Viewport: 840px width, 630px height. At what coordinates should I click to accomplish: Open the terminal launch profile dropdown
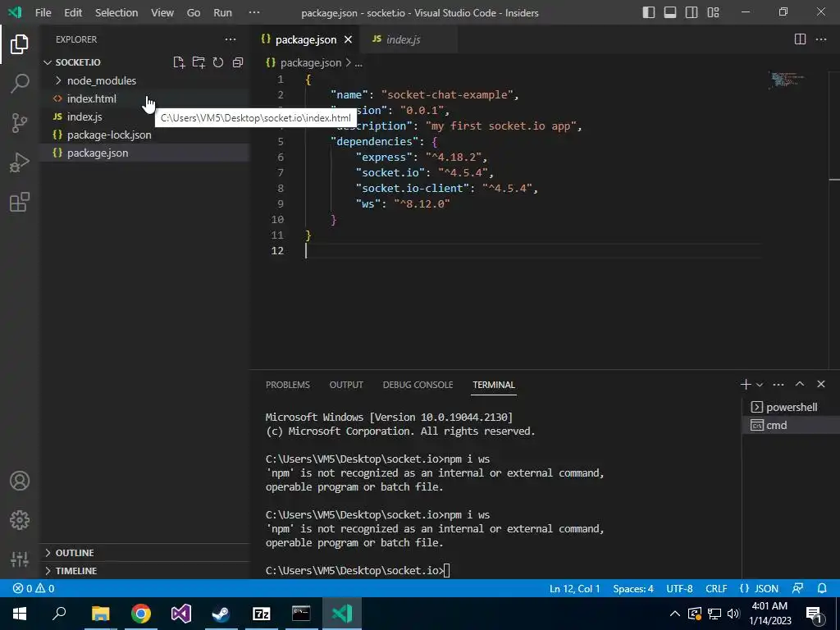[759, 385]
